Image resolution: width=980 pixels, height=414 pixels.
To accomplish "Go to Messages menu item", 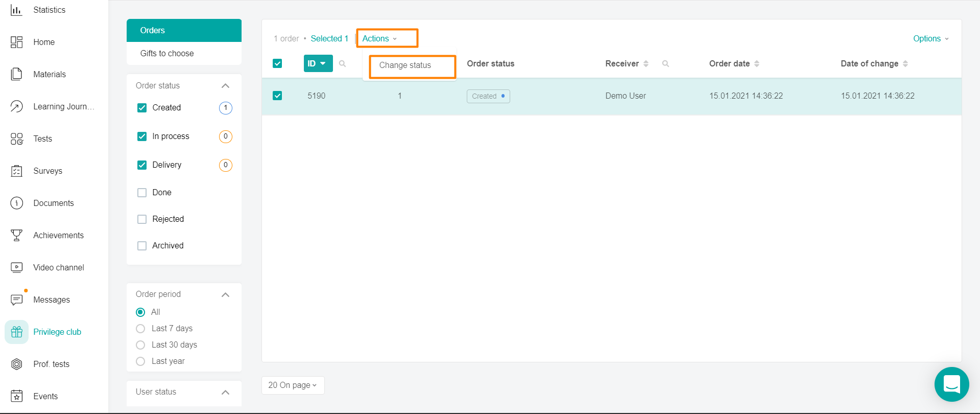I will coord(52,300).
